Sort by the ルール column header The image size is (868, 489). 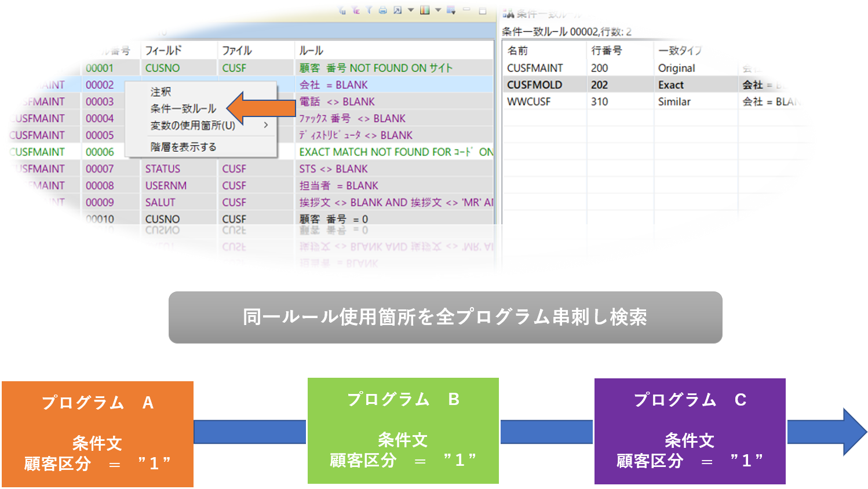click(x=311, y=51)
